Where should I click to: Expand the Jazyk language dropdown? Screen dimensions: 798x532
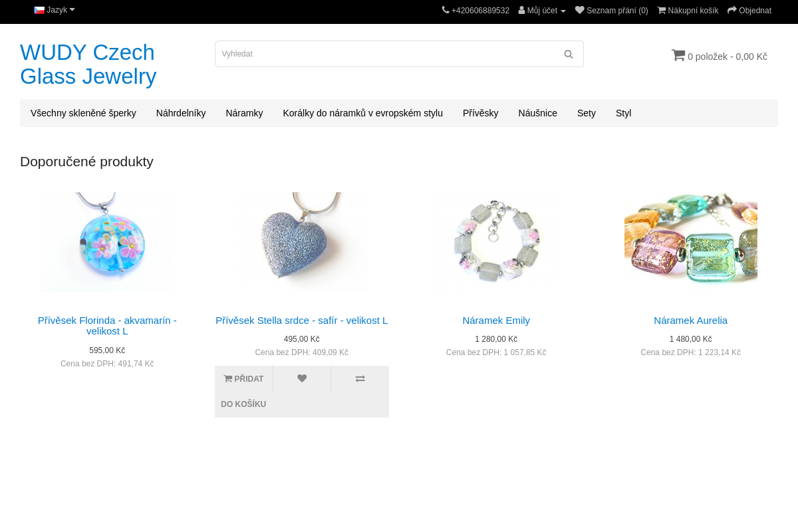[x=55, y=10]
